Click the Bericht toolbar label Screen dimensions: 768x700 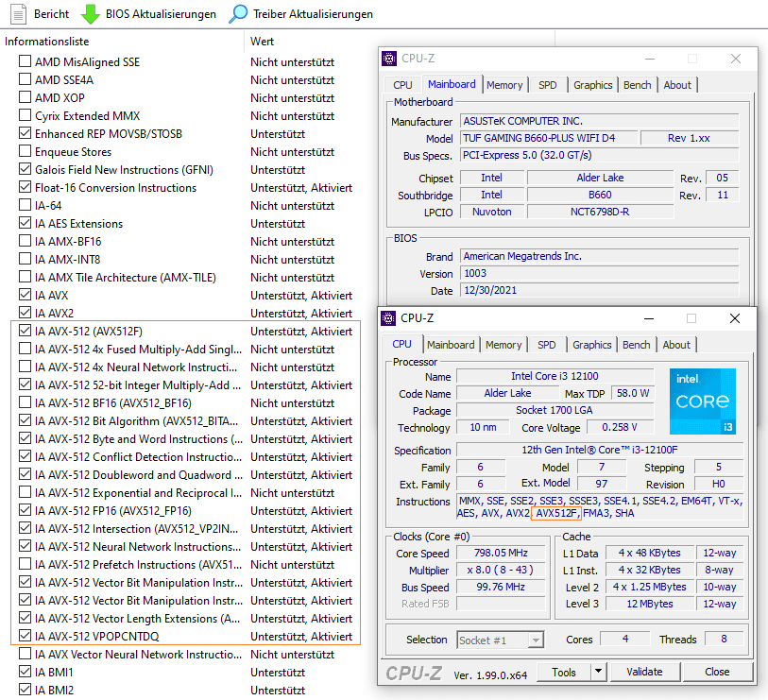51,14
